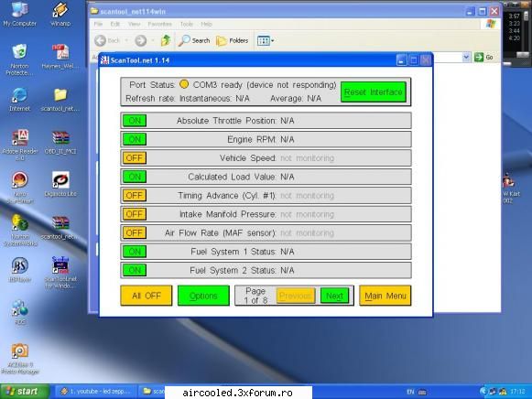Open the Favorites menu in Explorer window

159,24
